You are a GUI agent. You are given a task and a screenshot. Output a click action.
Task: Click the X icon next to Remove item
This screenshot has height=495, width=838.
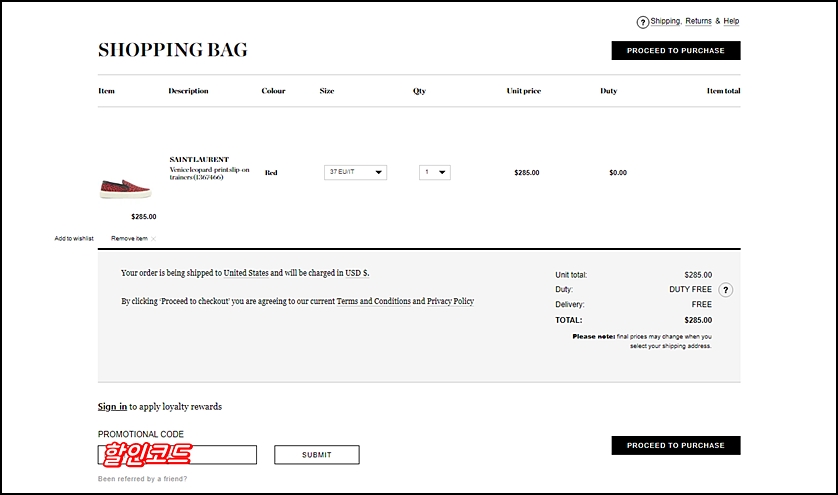tap(153, 239)
